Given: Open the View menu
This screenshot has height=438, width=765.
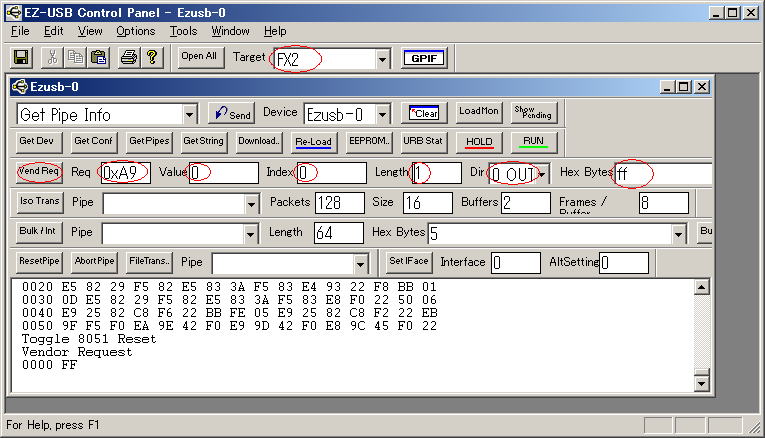Looking at the screenshot, I should coord(90,31).
